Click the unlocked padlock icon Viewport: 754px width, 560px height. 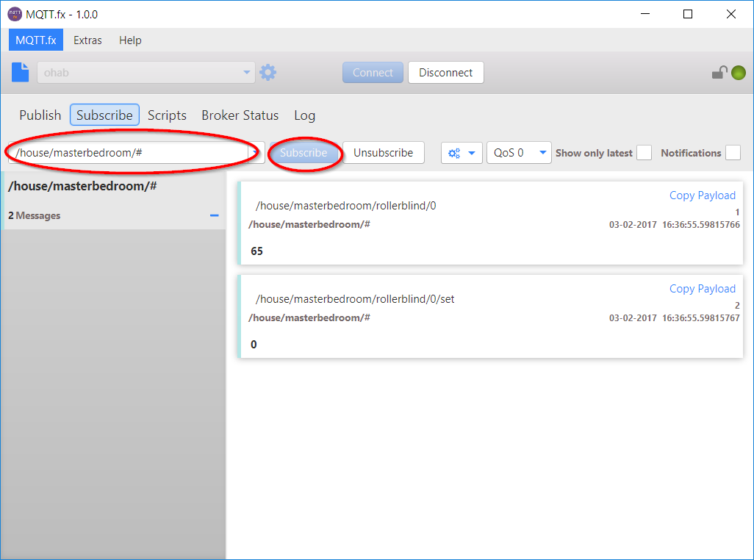719,73
